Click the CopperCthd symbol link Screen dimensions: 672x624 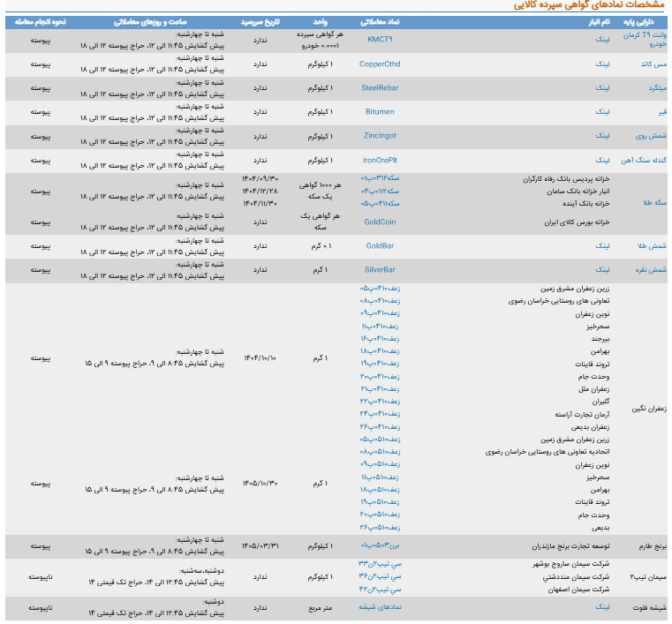(380, 64)
